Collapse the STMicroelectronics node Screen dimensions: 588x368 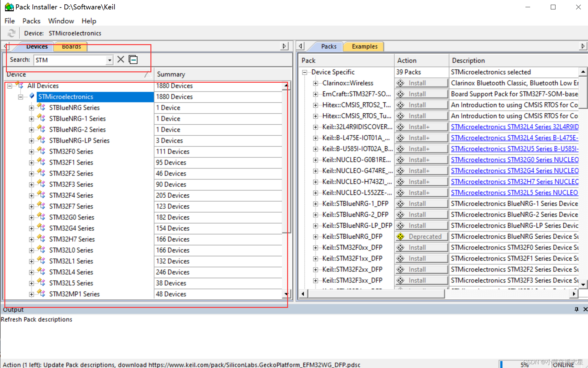(20, 97)
